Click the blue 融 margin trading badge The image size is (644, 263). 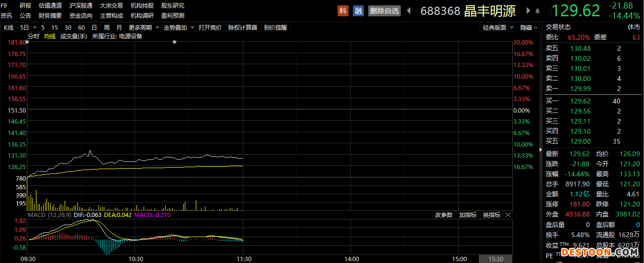tap(358, 11)
